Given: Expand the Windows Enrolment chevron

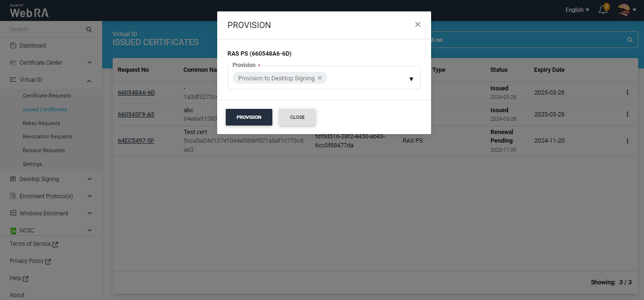Looking at the screenshot, I should click(89, 213).
